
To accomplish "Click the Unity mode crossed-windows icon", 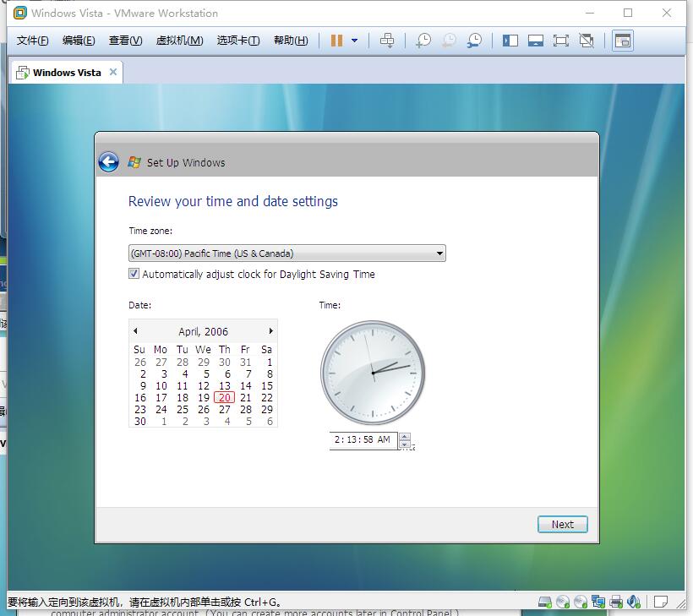I will [587, 41].
